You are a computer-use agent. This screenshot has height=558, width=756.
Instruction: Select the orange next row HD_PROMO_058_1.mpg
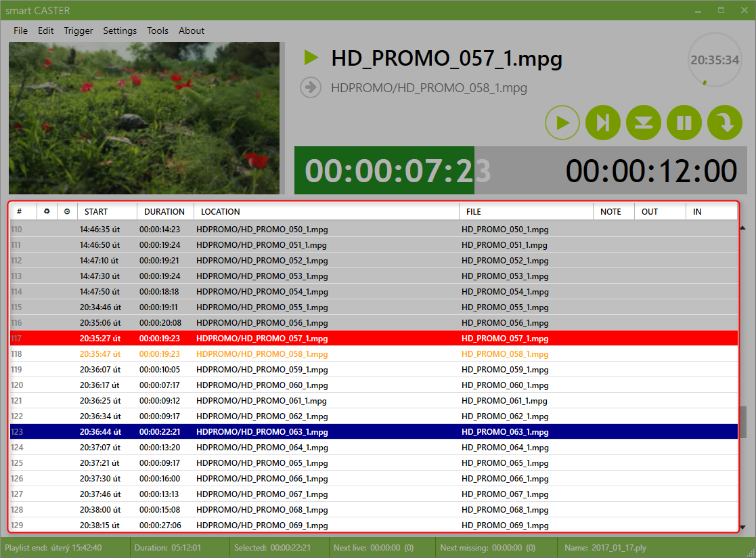click(374, 354)
